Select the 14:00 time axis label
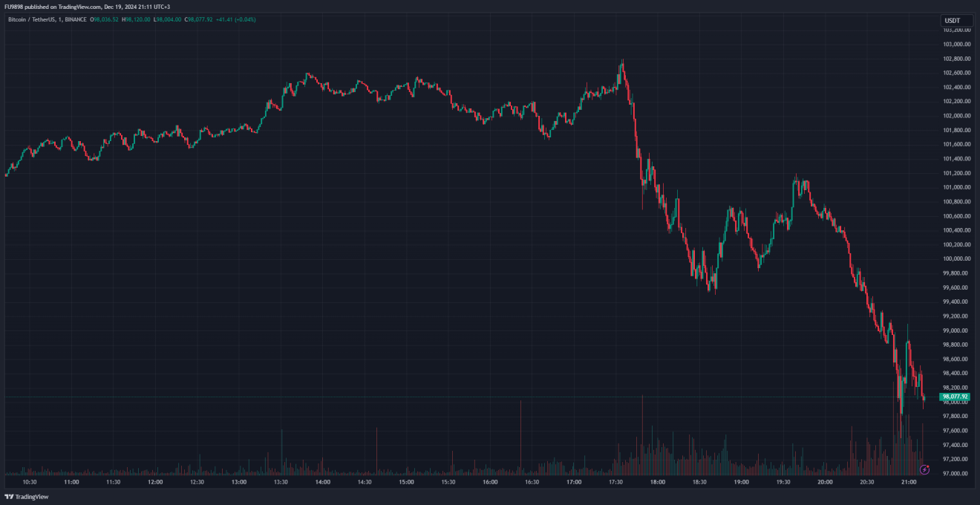 coord(322,482)
